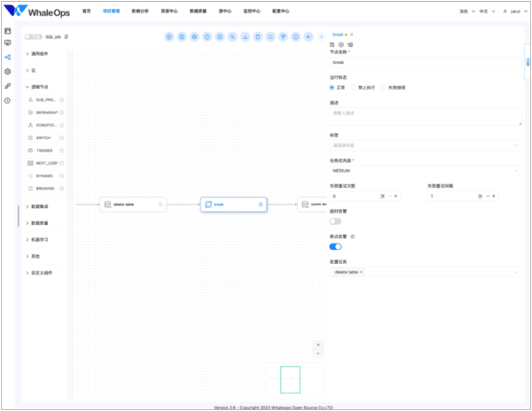This screenshot has height=411, width=532.
Task: Click the delete (trash) icon in the workflow toolbar
Action: coord(258,37)
